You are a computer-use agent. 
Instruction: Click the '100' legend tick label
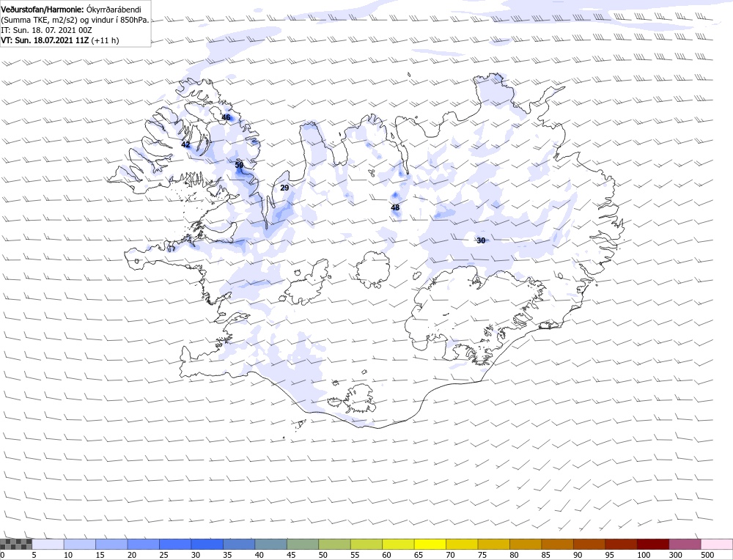click(644, 555)
